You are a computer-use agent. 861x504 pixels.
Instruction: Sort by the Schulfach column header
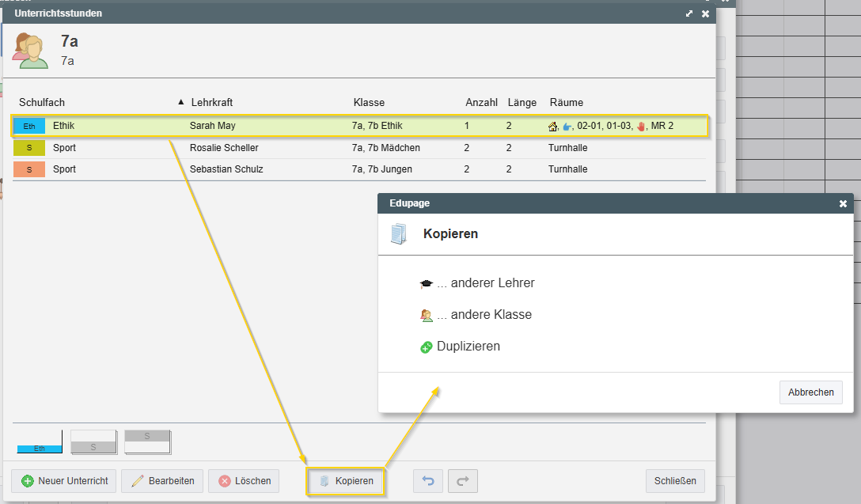click(42, 103)
